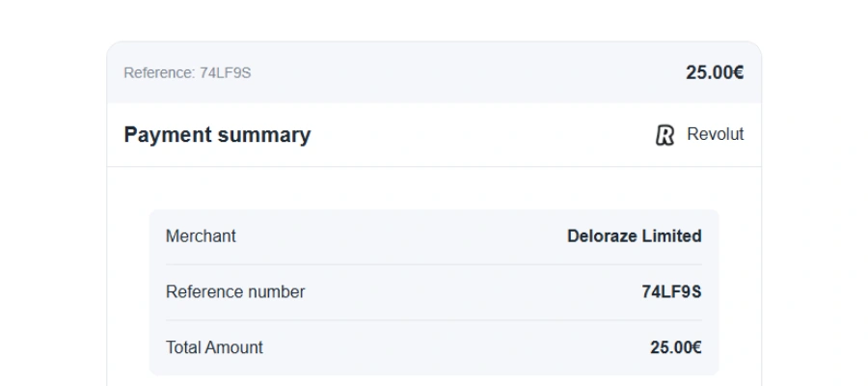
Task: Select the bold 25.00€ total amount value
Action: tap(675, 347)
